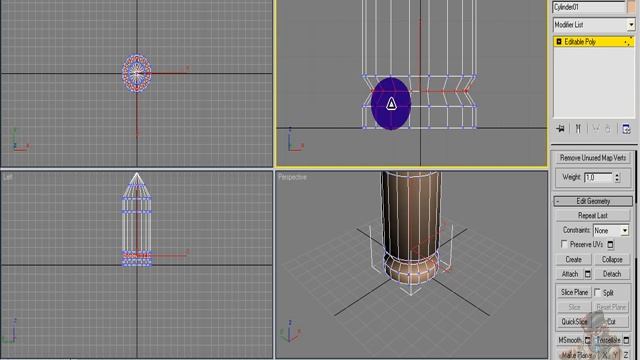Open Preserve UVs settings box icon

(x=610, y=244)
